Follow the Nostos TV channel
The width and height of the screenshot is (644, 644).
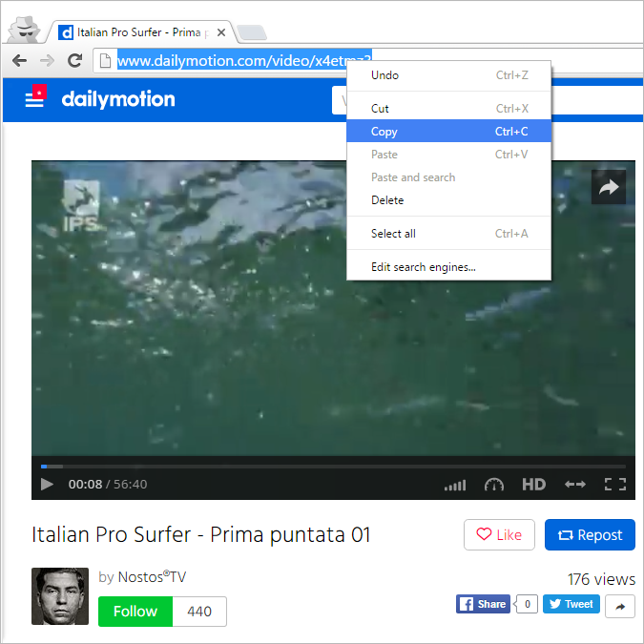pyautogui.click(x=135, y=612)
